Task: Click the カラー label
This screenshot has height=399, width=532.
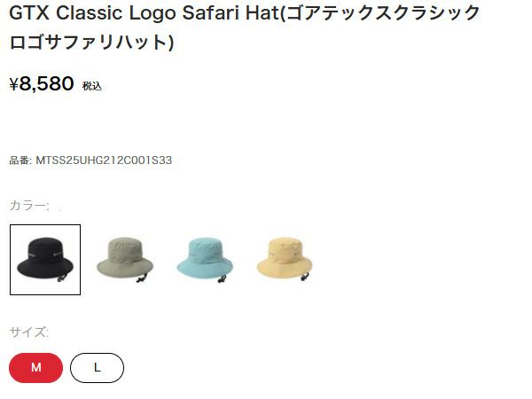Action: 29,206
